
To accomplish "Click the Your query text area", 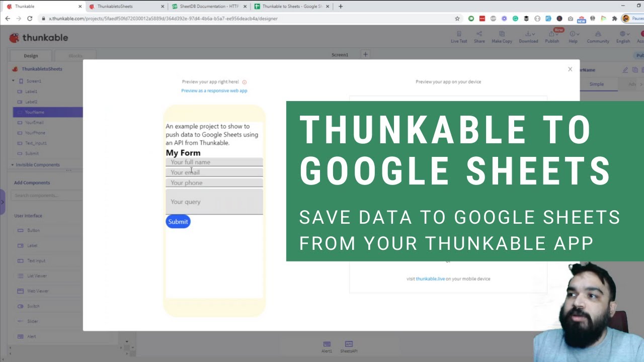I will point(214,202).
